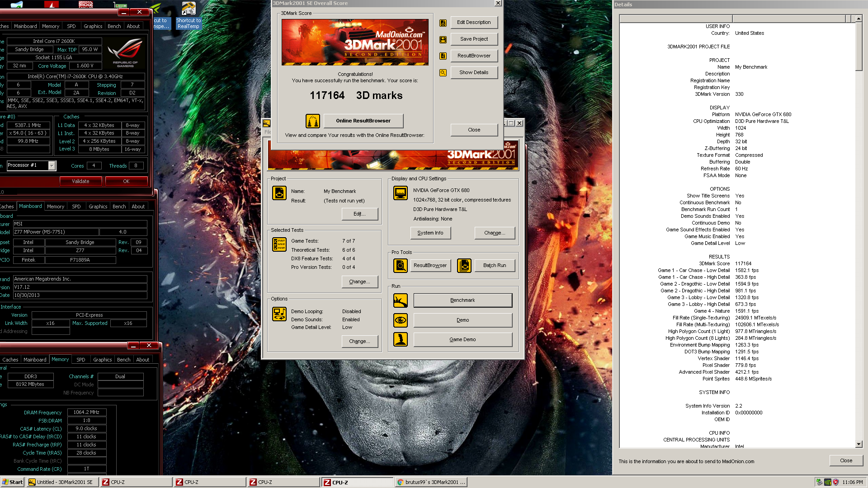Viewport: 868px width, 488px height.
Task: Click the Batch Run button
Action: 495,266
